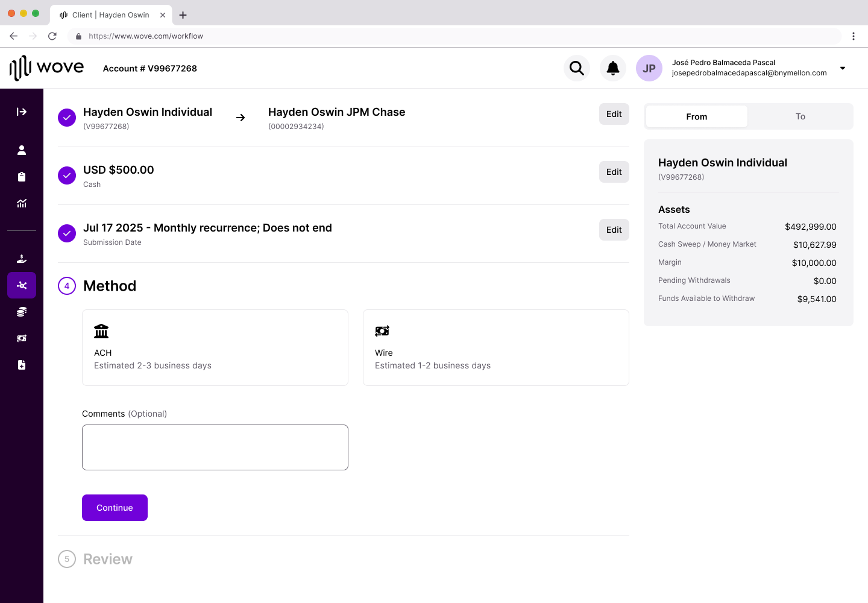This screenshot has width=868, height=603.
Task: Click into the Comments text box
Action: pos(215,447)
